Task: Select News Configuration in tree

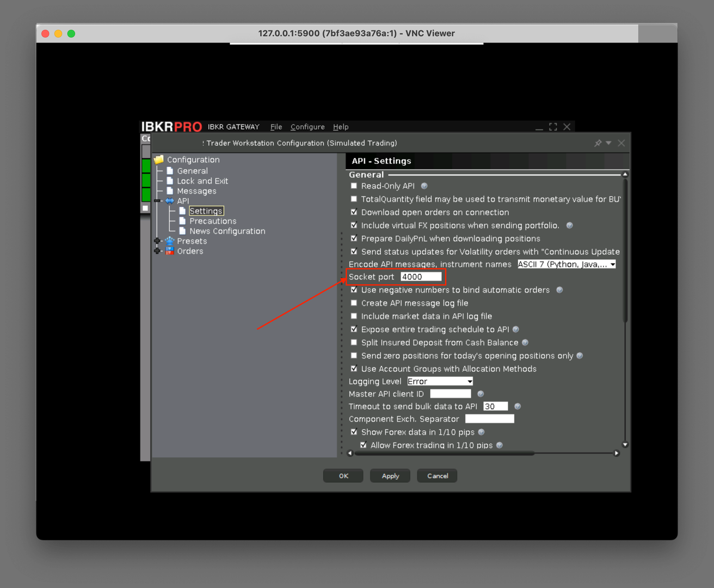Action: pyautogui.click(x=227, y=231)
